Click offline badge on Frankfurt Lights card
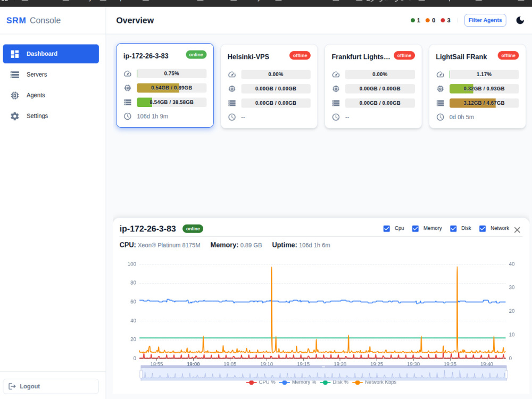532x399 pixels. [404, 55]
